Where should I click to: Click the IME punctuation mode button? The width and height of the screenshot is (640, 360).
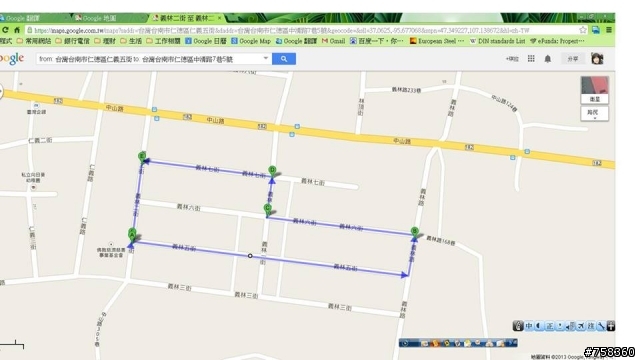(x=560, y=326)
